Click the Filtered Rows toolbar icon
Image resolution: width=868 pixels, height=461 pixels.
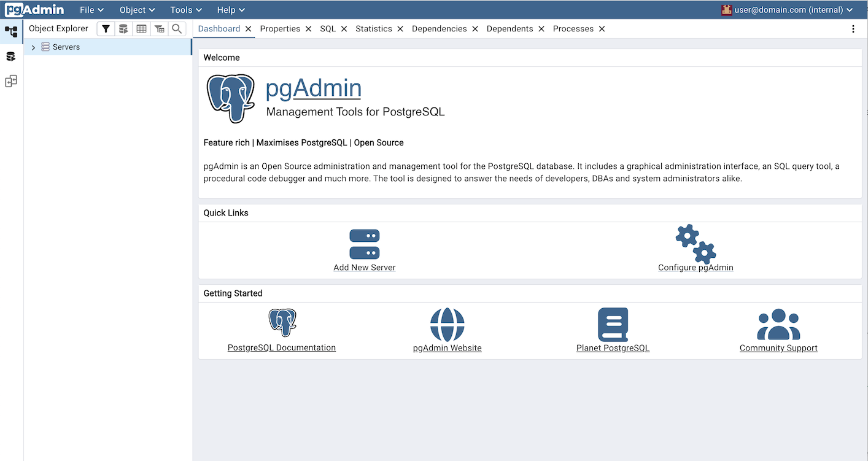pos(159,29)
